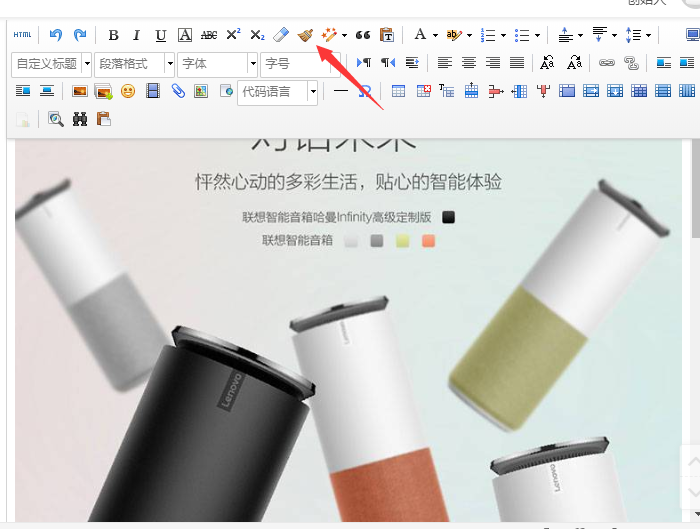Select the format painter brush
The height and width of the screenshot is (529, 700).
(x=305, y=35)
